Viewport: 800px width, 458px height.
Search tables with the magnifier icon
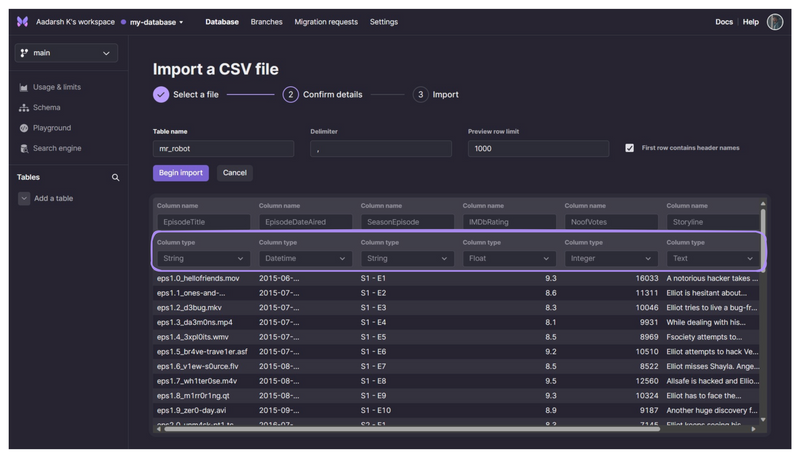coord(115,177)
